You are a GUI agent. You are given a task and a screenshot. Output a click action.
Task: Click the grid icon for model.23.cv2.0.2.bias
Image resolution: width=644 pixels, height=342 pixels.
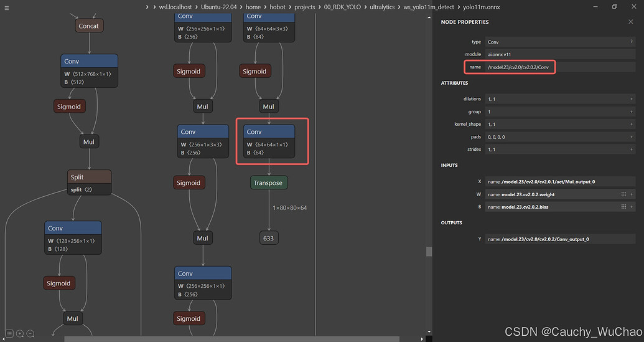pos(623,207)
